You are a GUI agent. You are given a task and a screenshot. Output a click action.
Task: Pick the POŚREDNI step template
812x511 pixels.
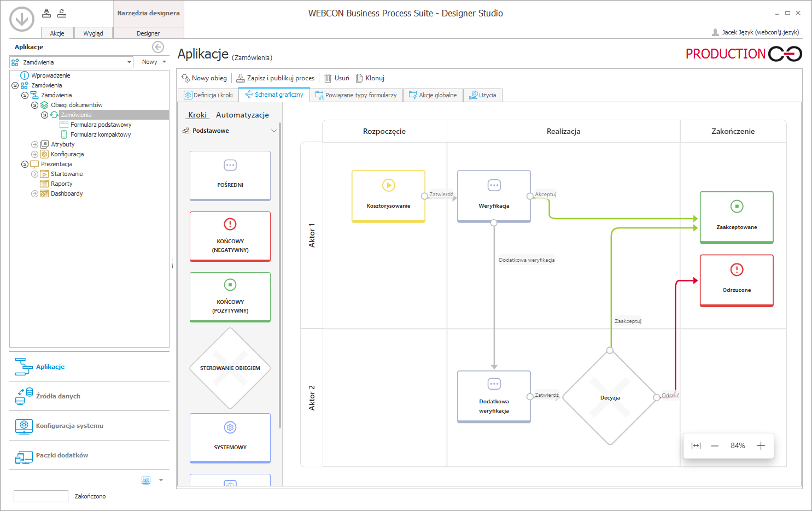coord(230,176)
